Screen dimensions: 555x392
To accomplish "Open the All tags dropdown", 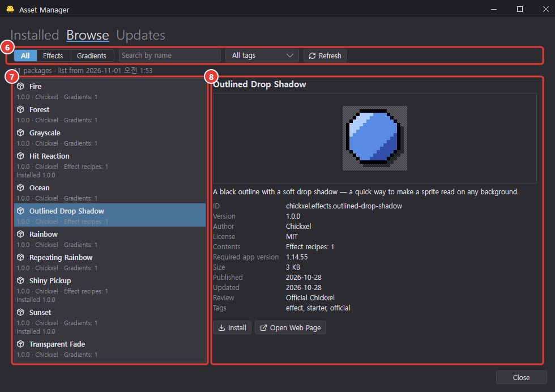I will [262, 56].
